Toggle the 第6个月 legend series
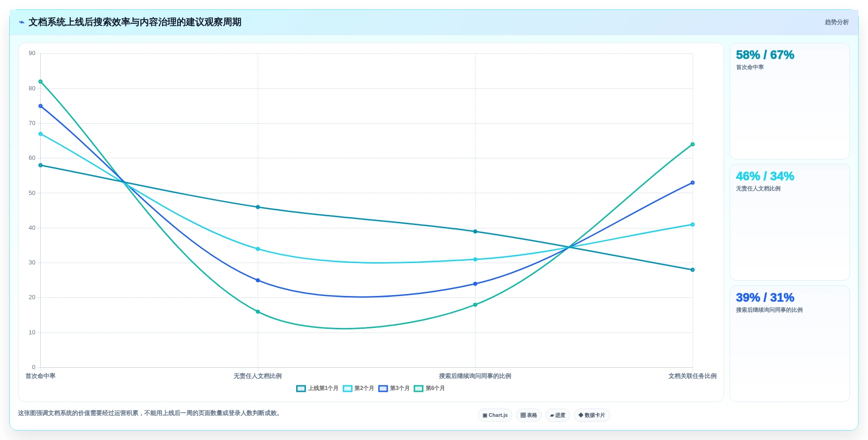The image size is (868, 440). click(x=429, y=389)
